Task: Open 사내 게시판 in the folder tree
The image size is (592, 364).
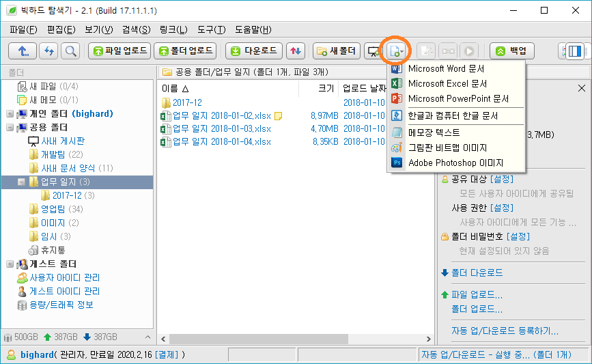Action: point(56,141)
